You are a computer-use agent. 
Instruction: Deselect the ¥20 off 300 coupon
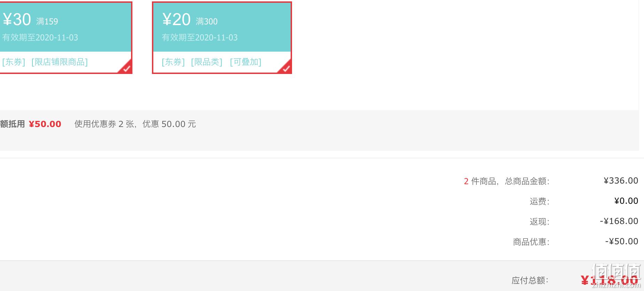[222, 38]
